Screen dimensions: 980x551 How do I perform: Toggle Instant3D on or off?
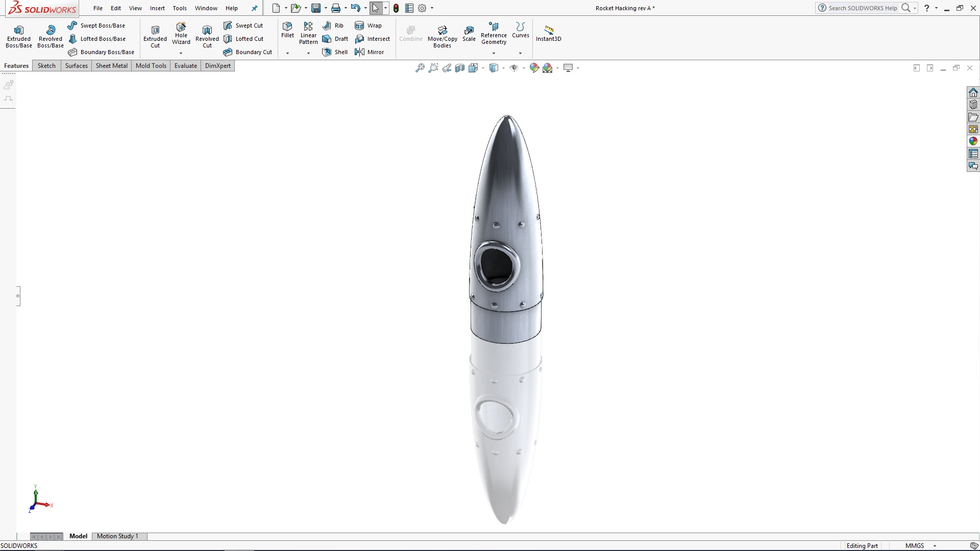(x=549, y=34)
